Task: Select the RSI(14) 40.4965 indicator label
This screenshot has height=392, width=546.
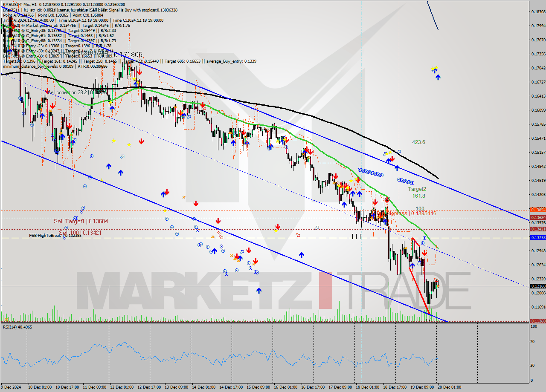Action: coord(17,327)
